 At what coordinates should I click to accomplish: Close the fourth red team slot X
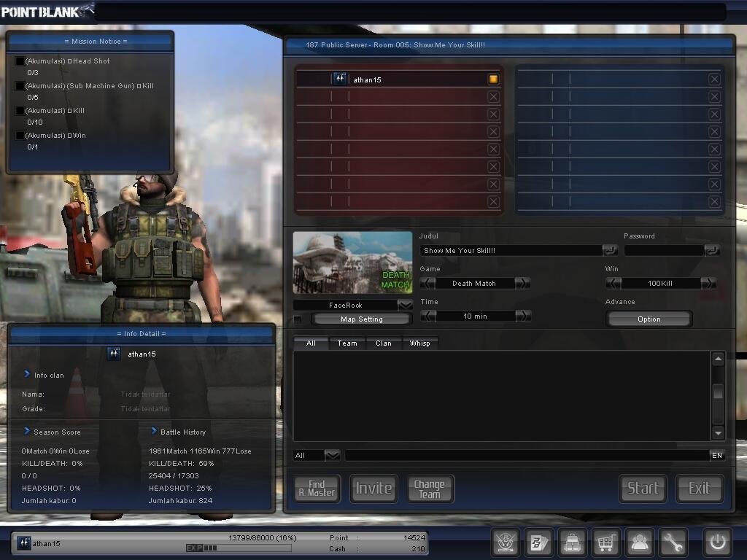point(493,131)
